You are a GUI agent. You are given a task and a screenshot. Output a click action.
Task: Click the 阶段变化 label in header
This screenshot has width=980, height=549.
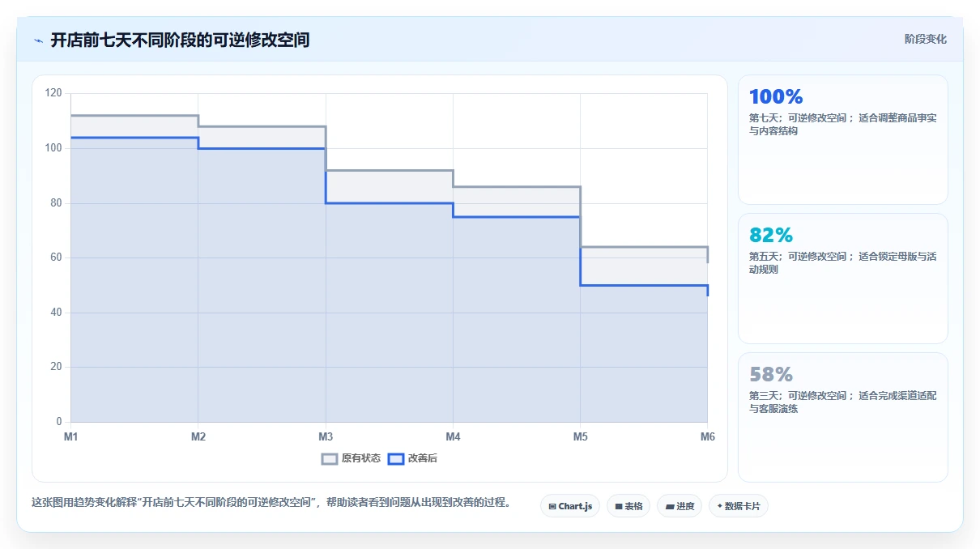point(926,39)
